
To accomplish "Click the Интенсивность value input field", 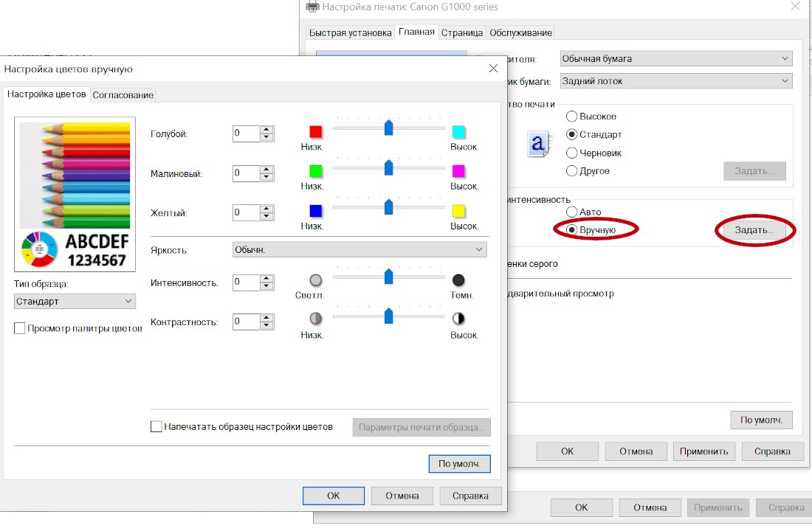I will click(x=247, y=282).
